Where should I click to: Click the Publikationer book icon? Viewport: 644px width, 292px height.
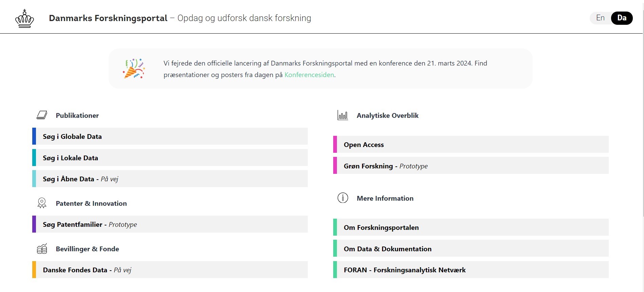pyautogui.click(x=42, y=115)
